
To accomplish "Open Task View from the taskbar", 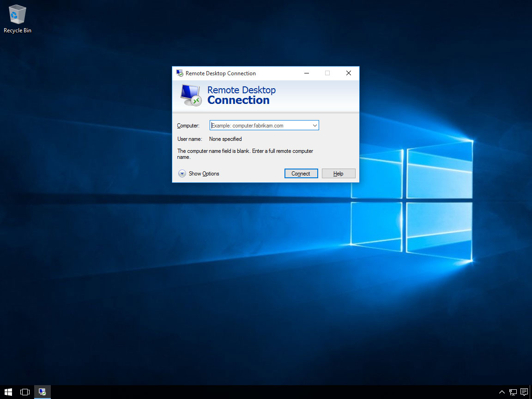I will coord(25,392).
